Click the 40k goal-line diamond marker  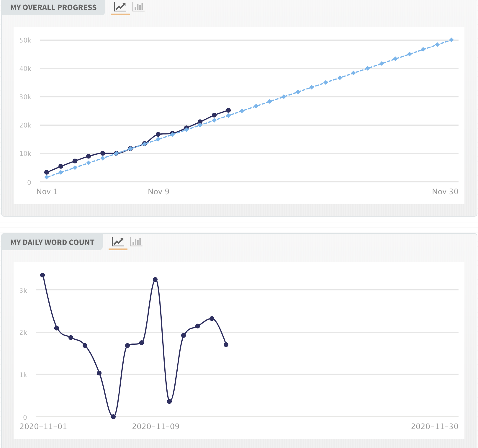pos(367,68)
